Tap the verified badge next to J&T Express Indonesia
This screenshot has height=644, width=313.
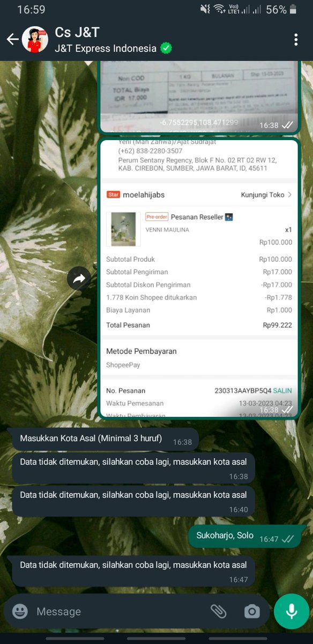[167, 48]
